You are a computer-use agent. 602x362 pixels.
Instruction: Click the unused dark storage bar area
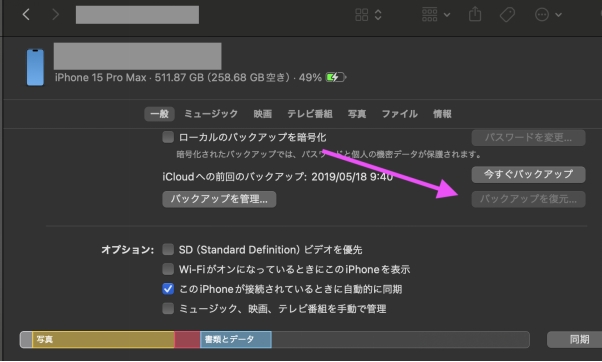(x=400, y=339)
